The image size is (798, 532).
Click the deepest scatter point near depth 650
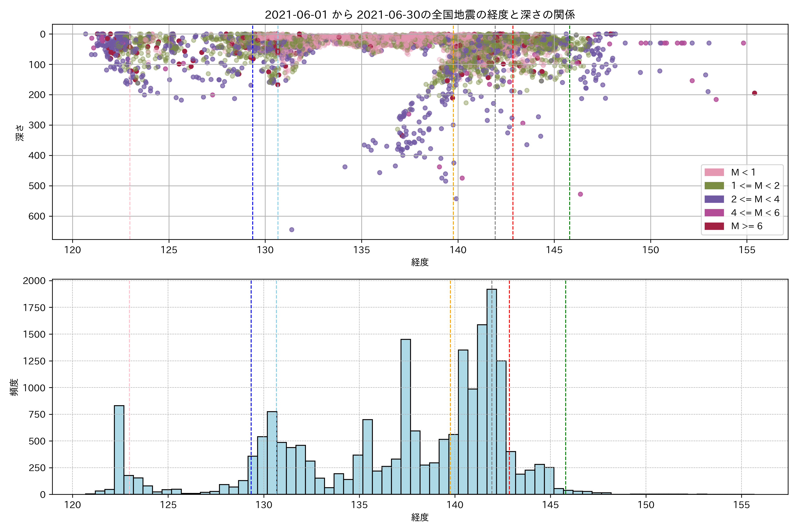pyautogui.click(x=291, y=230)
